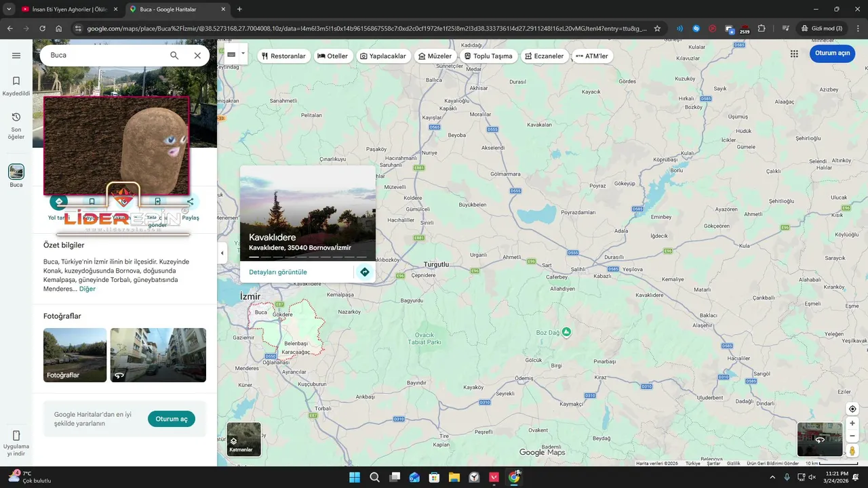868x488 pixels.
Task: Click the Oturum açın button
Action: [x=832, y=53]
